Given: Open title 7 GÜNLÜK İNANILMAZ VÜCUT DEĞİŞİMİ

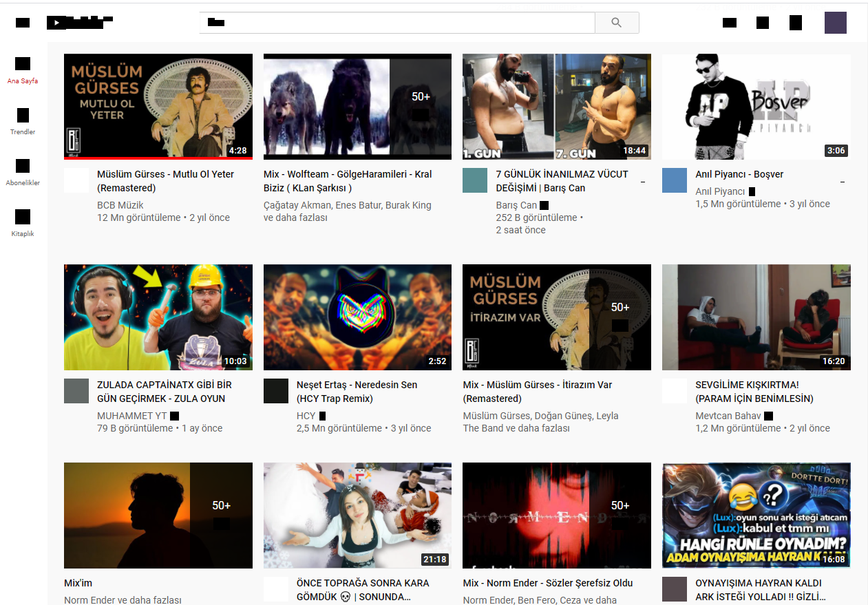Looking at the screenshot, I should 562,181.
